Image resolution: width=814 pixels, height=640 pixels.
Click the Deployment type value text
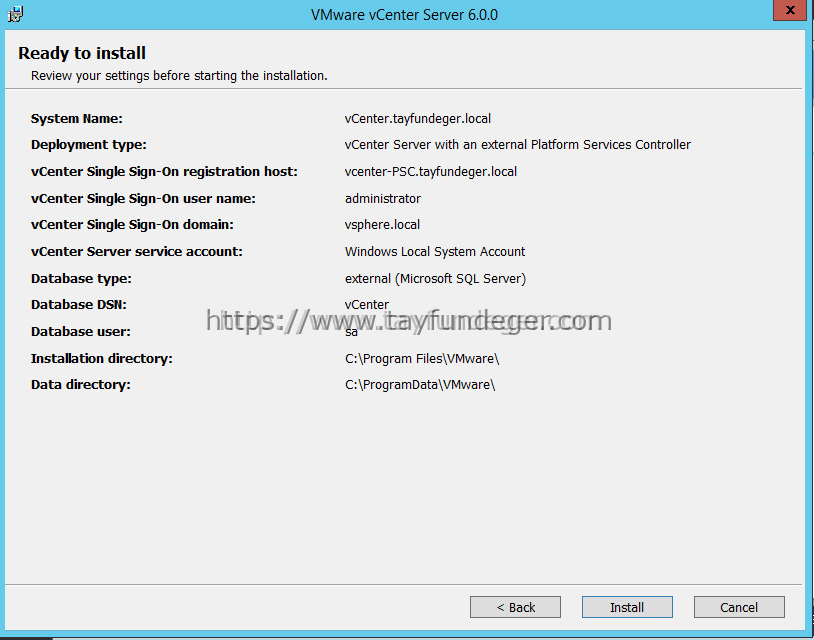[518, 145]
